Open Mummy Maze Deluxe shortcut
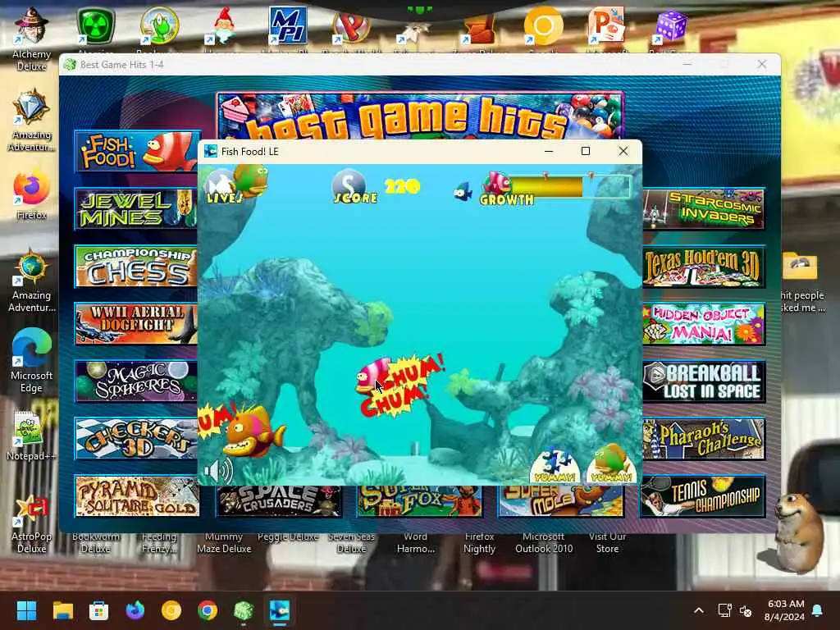This screenshot has height=630, width=840. 224,542
